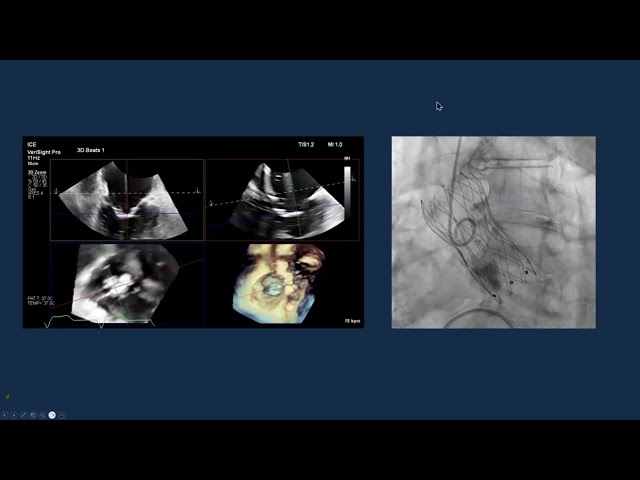Click the "ICE" label
The image size is (640, 480).
31,144
